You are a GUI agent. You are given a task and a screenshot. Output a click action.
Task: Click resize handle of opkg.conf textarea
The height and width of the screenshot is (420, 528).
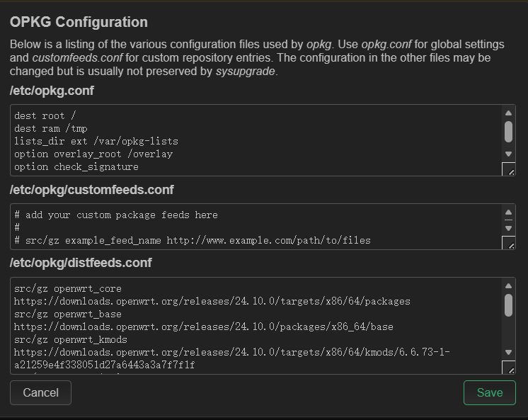[508, 169]
